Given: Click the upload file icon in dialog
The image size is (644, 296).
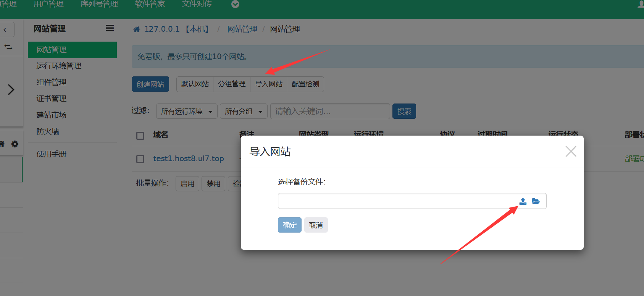Looking at the screenshot, I should 523,201.
